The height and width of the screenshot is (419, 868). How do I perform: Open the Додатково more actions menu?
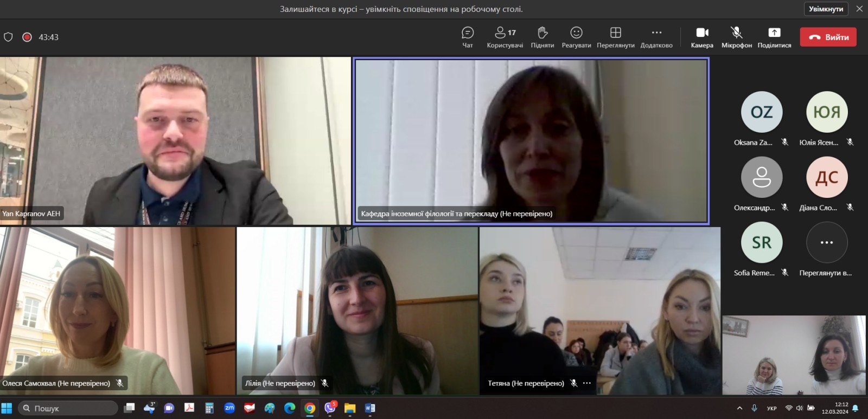point(656,37)
